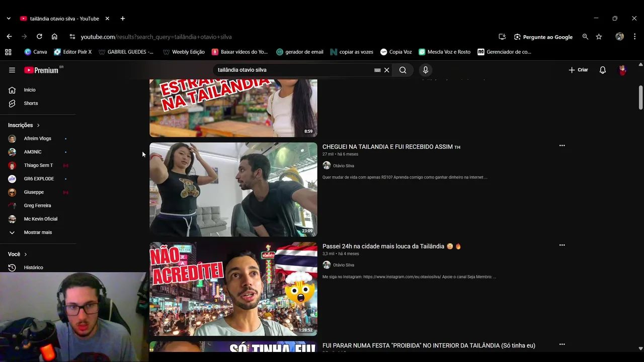Play the NÃO ACREDITEI thumbnail
644x362 pixels.
pyautogui.click(x=233, y=289)
